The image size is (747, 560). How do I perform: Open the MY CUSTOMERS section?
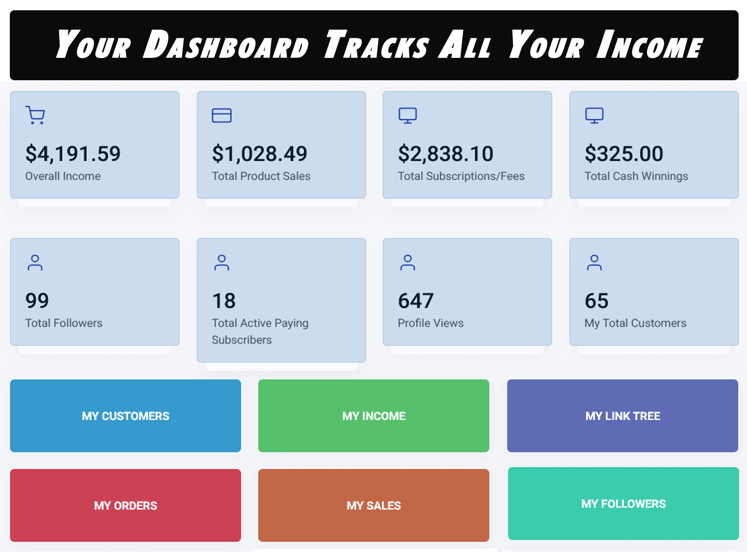click(x=125, y=416)
